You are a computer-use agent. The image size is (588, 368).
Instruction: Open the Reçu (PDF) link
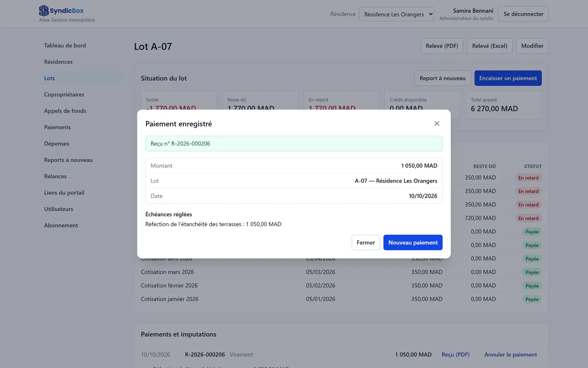455,355
